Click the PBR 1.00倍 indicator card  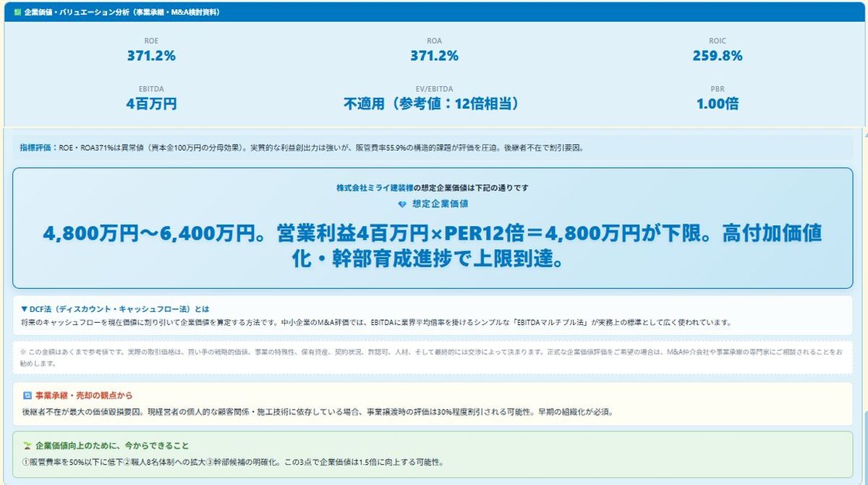(716, 95)
